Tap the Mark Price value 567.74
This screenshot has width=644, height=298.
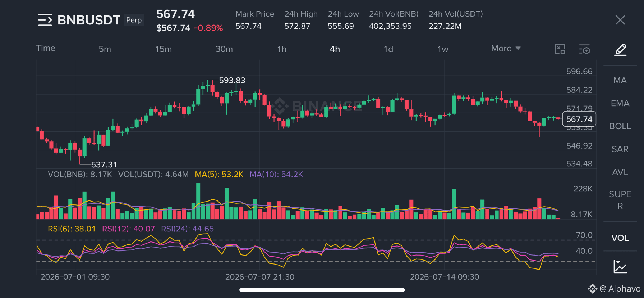(248, 26)
